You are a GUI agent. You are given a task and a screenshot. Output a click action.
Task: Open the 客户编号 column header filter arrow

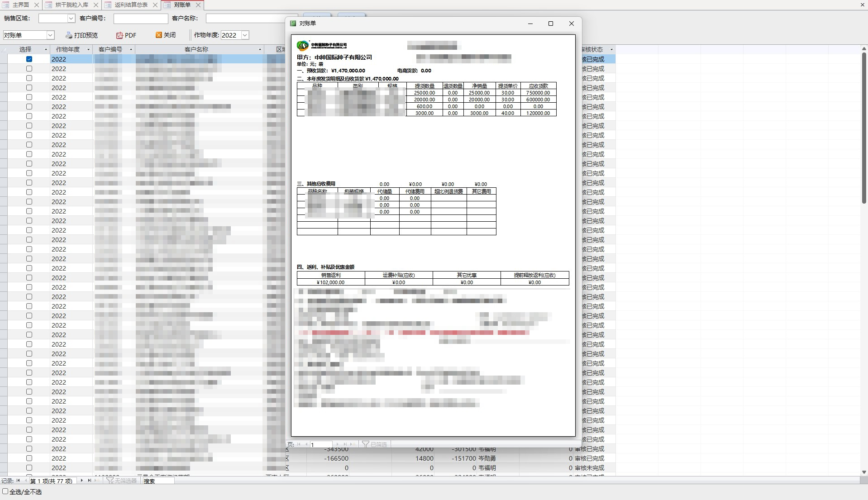(x=131, y=49)
